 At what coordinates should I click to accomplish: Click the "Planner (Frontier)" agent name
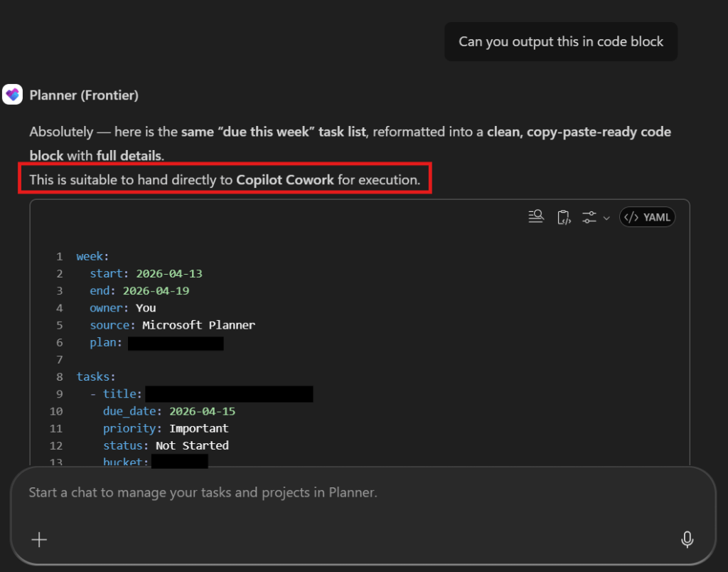(84, 95)
